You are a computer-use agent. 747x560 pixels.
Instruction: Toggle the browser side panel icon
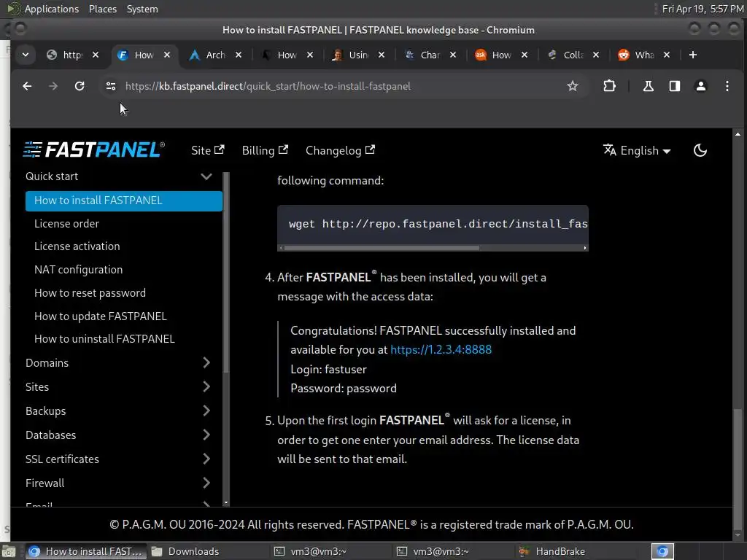pos(675,86)
